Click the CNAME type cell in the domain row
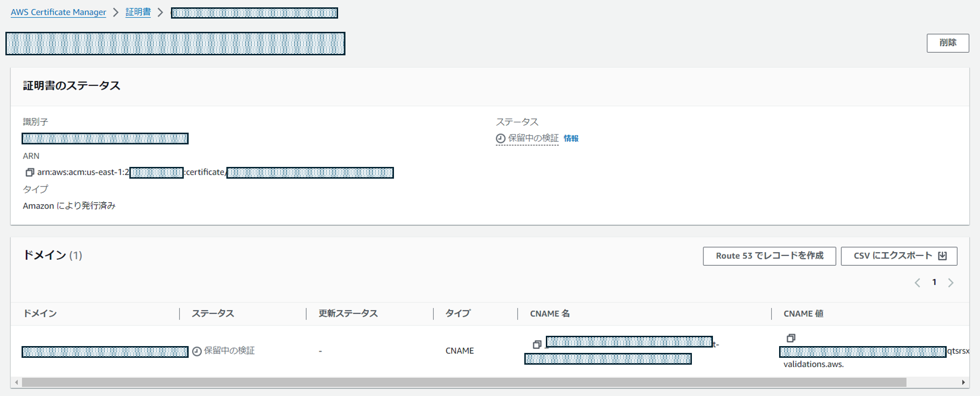Image resolution: width=980 pixels, height=396 pixels. (x=460, y=351)
